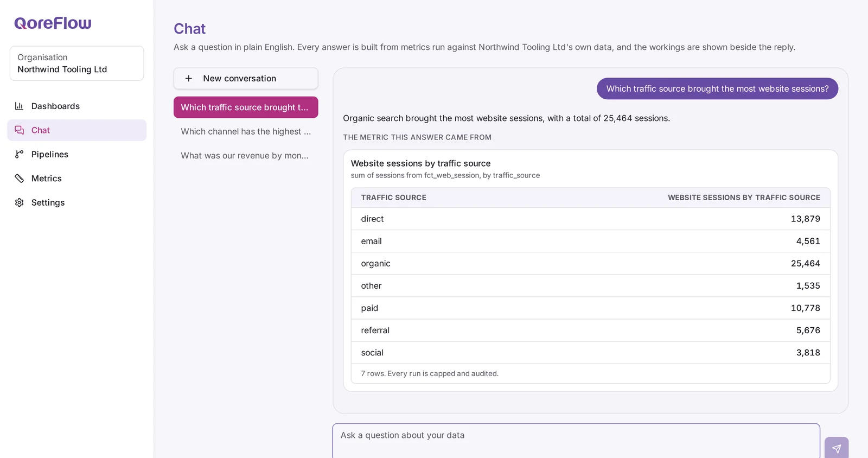This screenshot has height=458, width=868.
Task: Send the question with paper plane button
Action: (837, 448)
